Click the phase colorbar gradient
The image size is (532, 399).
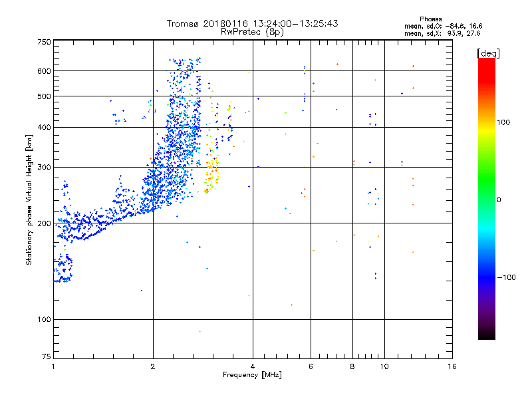pyautogui.click(x=487, y=198)
